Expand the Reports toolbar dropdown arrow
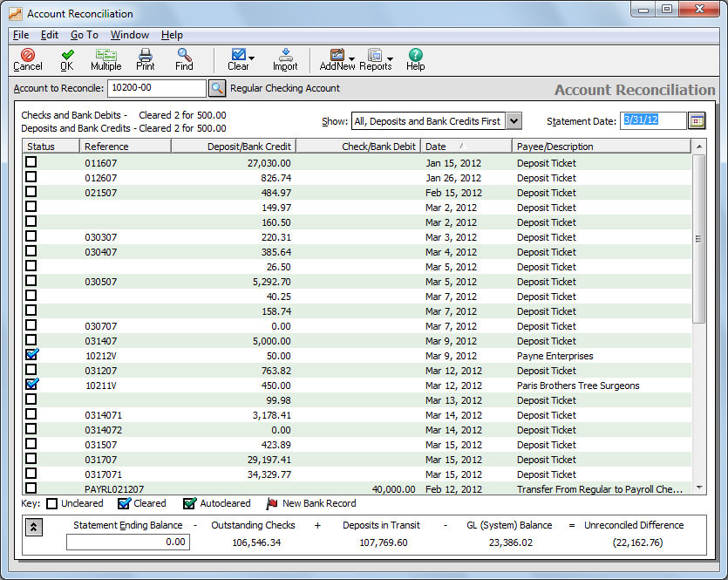Viewport: 728px width, 580px height. pos(391,60)
